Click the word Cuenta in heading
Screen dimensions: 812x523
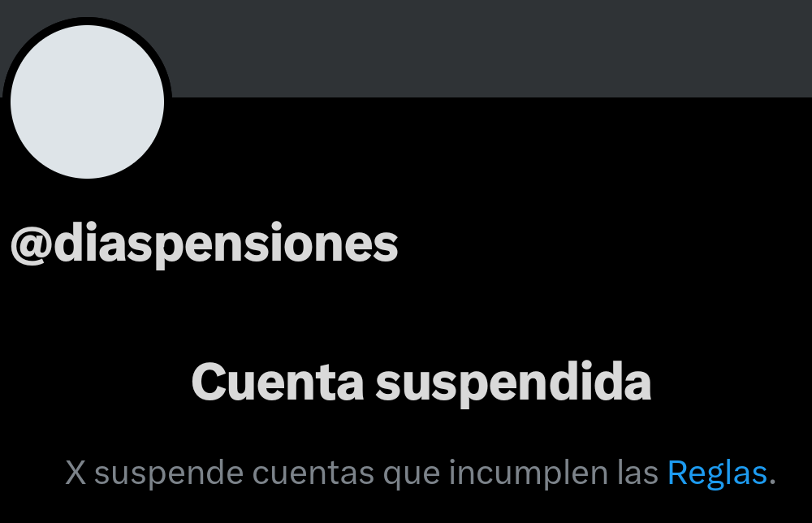tap(278, 383)
